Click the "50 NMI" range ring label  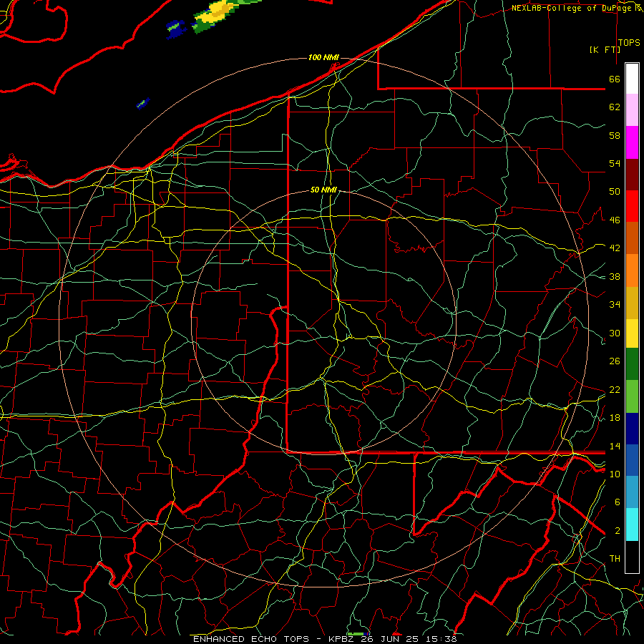(x=323, y=190)
